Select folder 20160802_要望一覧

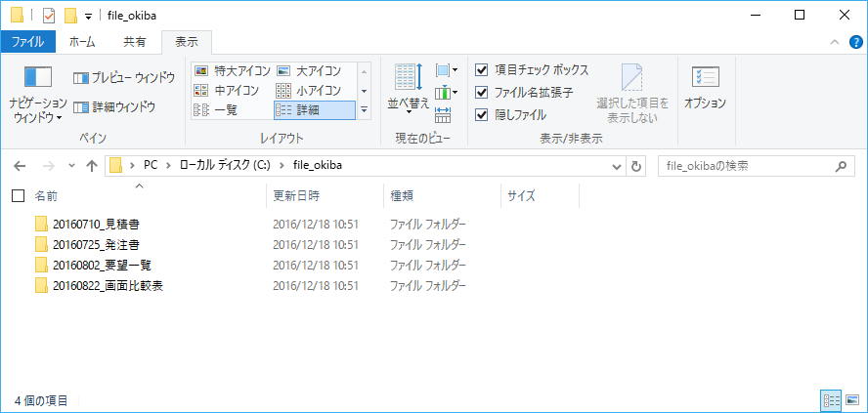point(103,266)
